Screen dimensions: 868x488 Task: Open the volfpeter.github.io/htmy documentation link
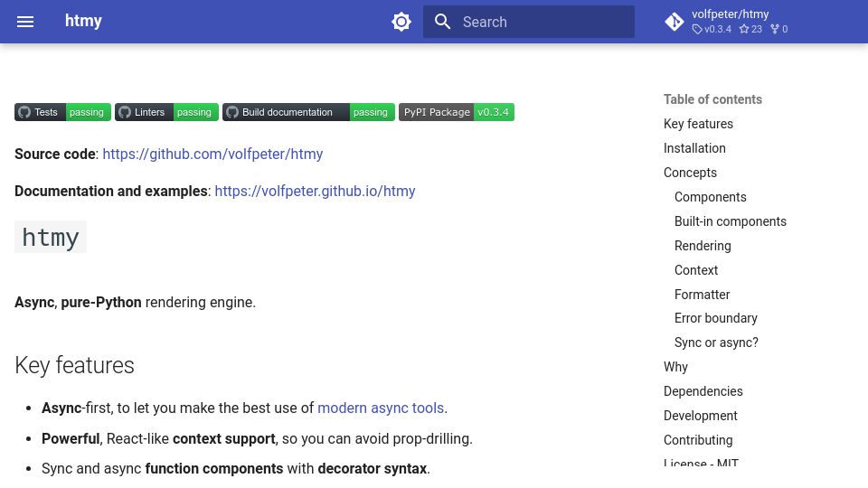(315, 191)
